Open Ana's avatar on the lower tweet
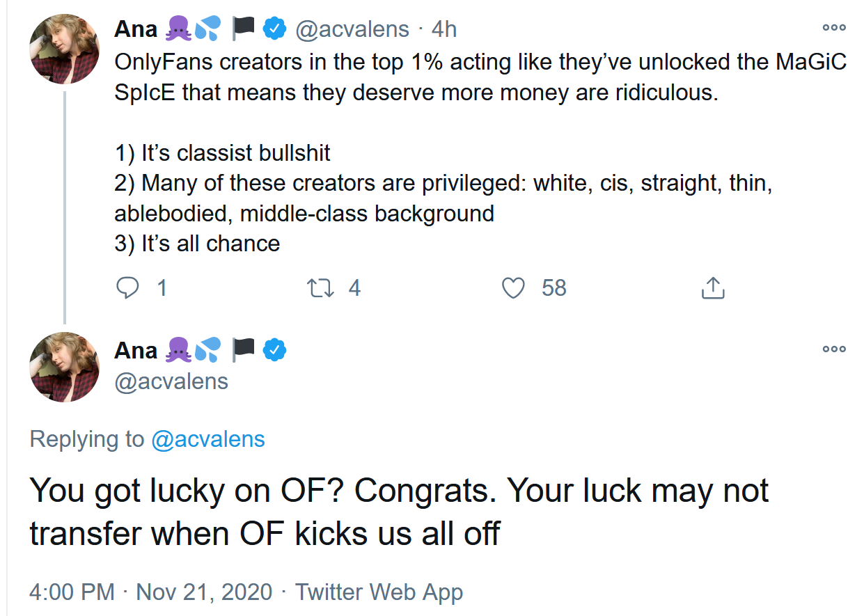The width and height of the screenshot is (864, 616). tap(64, 367)
